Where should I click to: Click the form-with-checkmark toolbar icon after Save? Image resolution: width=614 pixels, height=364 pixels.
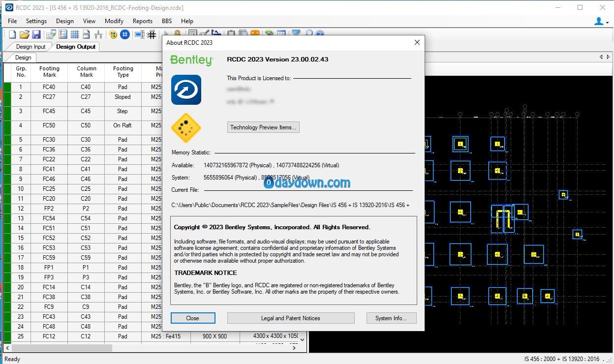(51, 34)
